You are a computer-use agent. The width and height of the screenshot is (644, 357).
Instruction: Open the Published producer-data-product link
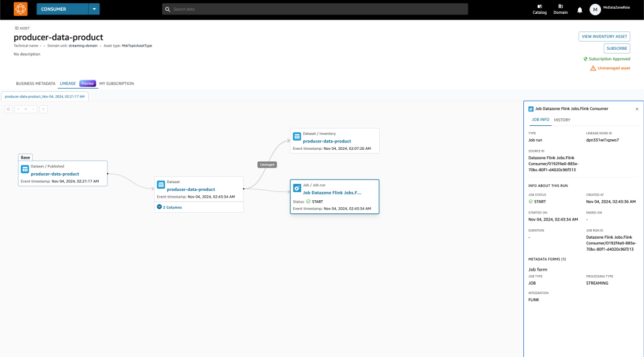pyautogui.click(x=55, y=174)
